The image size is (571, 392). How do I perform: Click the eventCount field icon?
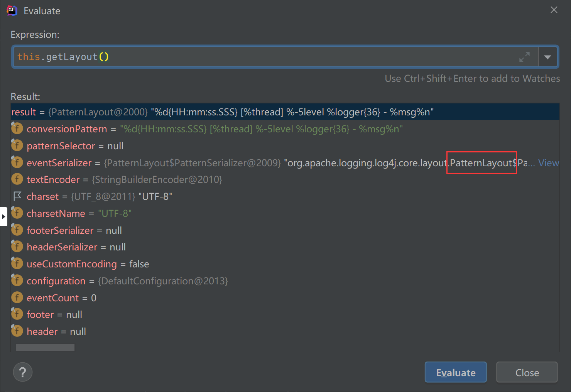click(x=17, y=297)
